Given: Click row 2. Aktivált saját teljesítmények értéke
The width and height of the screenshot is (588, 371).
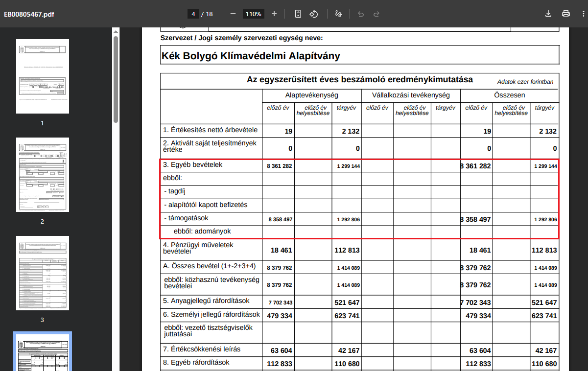Looking at the screenshot, I should (x=210, y=146).
